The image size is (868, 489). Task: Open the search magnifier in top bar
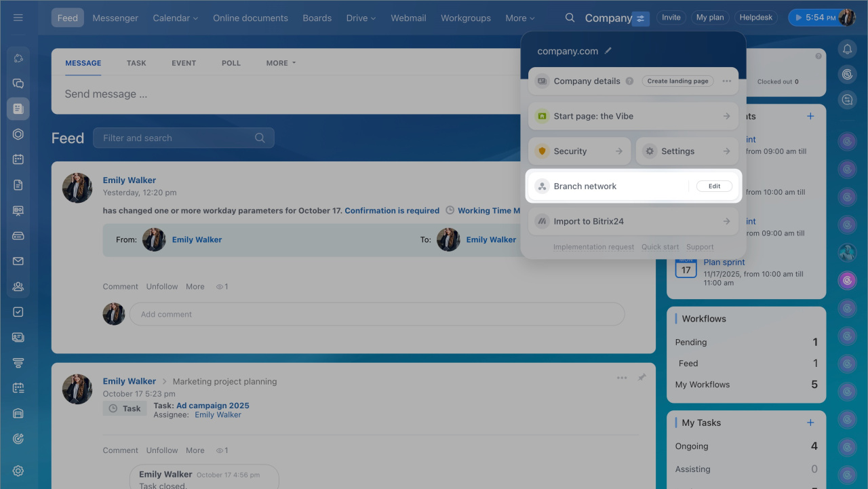coord(570,18)
